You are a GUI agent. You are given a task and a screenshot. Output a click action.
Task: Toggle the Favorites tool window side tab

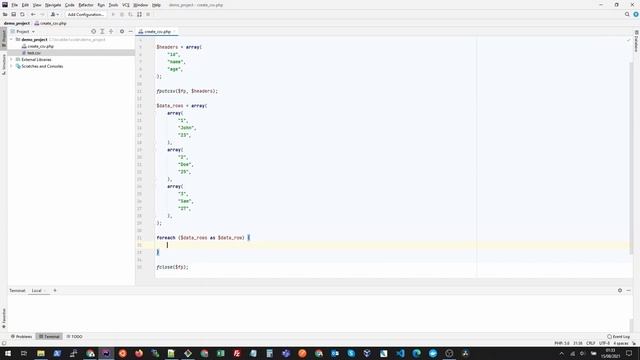(4, 318)
